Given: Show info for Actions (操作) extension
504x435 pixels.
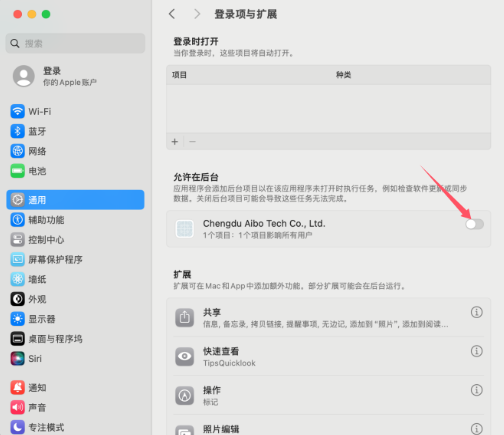Looking at the screenshot, I should [477, 390].
